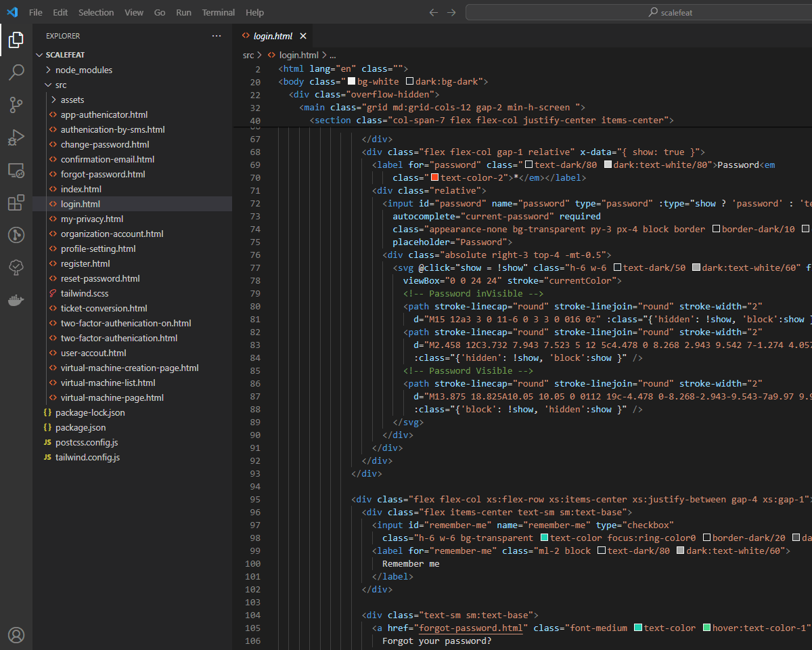Viewport: 812px width, 650px height.
Task: Open the Search view in activity bar
Action: (x=16, y=72)
